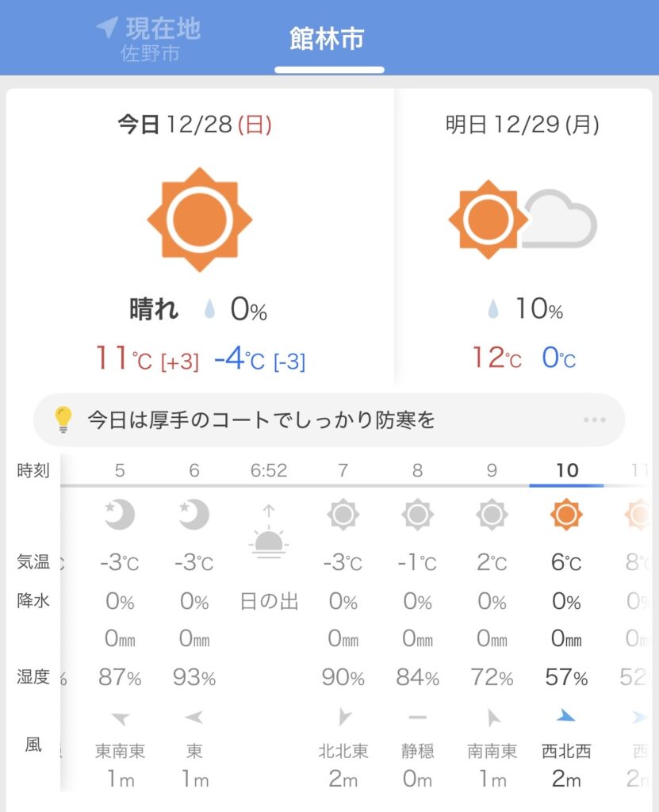659x812 pixels.
Task: Tap tomorrow's partly cloudy weather icon
Action: pyautogui.click(x=522, y=220)
